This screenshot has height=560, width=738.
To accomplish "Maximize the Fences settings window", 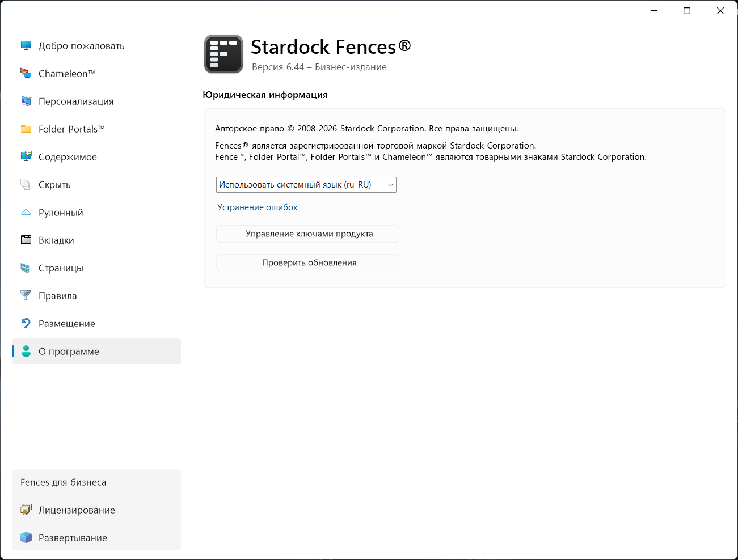I will point(687,11).
